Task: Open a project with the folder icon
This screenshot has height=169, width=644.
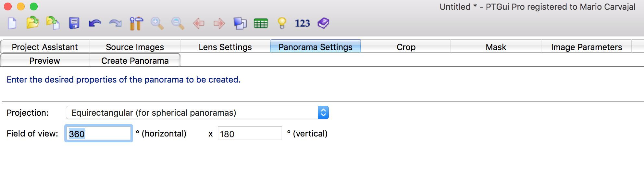Action: pos(32,23)
